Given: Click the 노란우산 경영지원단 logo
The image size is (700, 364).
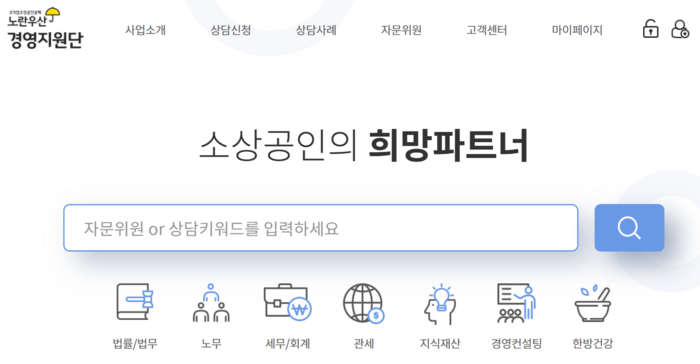Looking at the screenshot, I should coord(45,28).
